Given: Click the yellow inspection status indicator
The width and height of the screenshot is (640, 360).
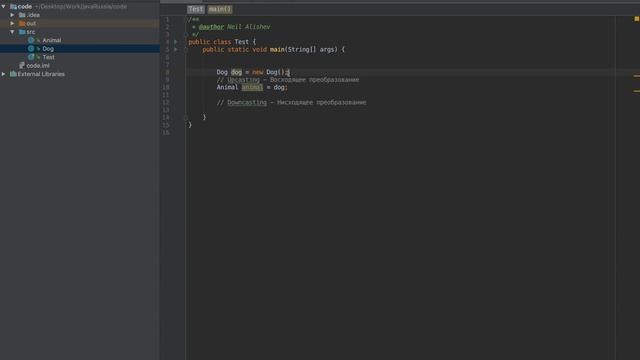Looking at the screenshot, I should coord(636,19).
